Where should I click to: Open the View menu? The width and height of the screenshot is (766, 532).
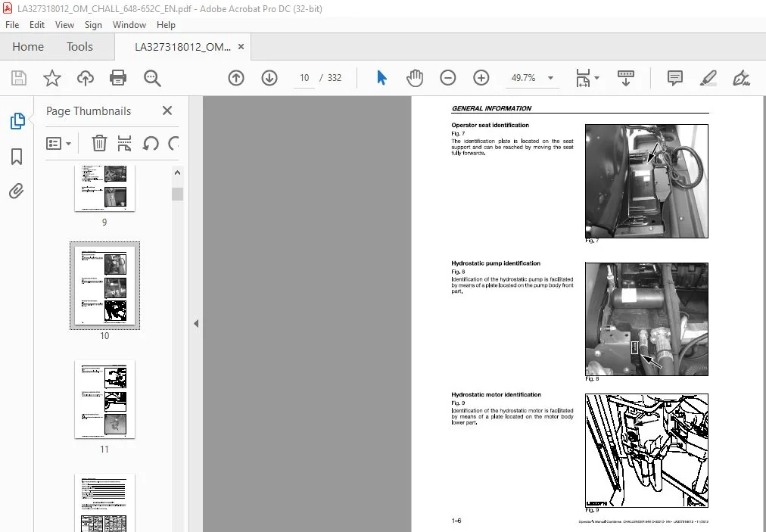click(64, 25)
